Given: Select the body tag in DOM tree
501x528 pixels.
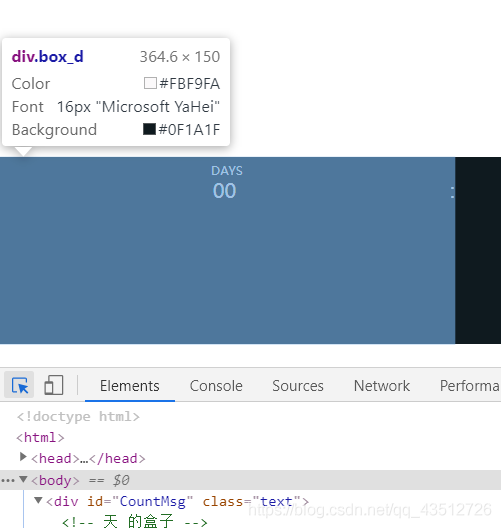Looking at the screenshot, I should (x=55, y=480).
